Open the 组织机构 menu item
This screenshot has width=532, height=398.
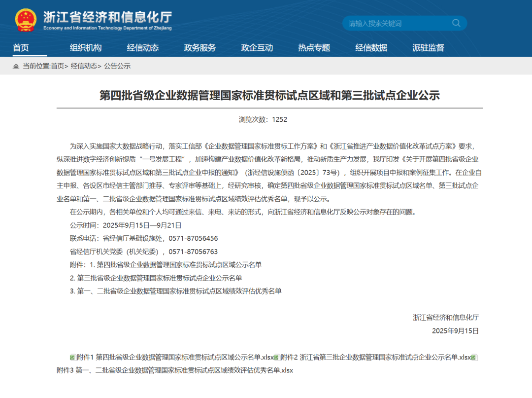point(86,48)
